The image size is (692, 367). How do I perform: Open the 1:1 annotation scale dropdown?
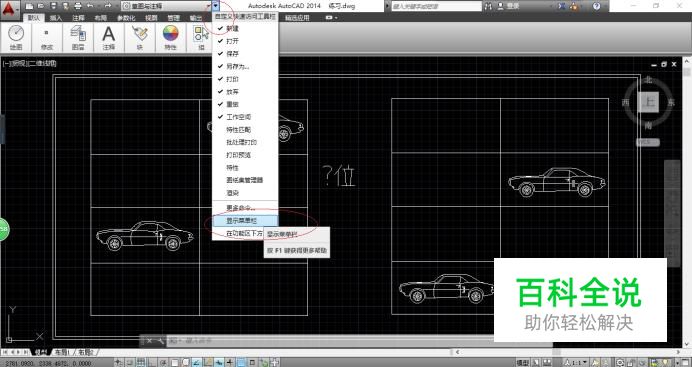576,363
